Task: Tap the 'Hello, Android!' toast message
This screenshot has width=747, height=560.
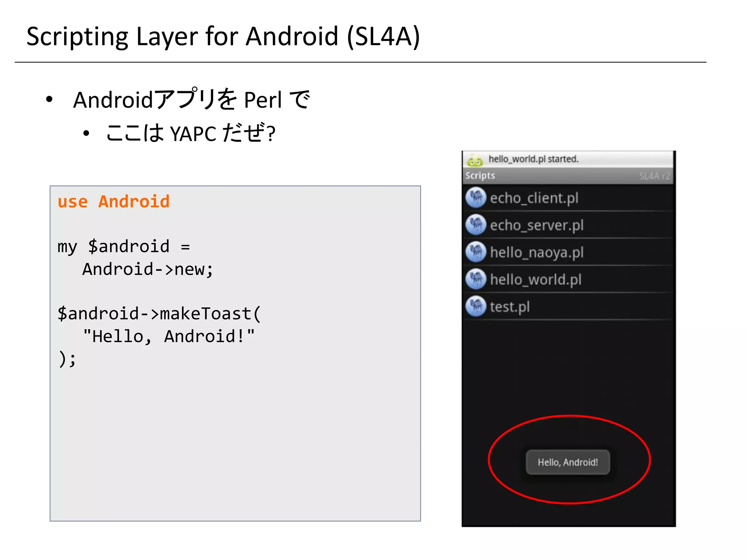Action: coord(568,462)
